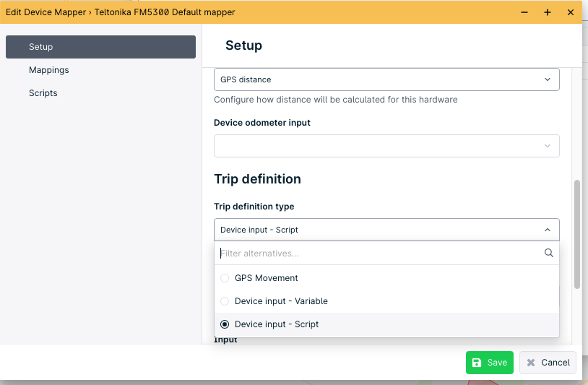Minimize the Edit Device Mapper dialog

524,12
